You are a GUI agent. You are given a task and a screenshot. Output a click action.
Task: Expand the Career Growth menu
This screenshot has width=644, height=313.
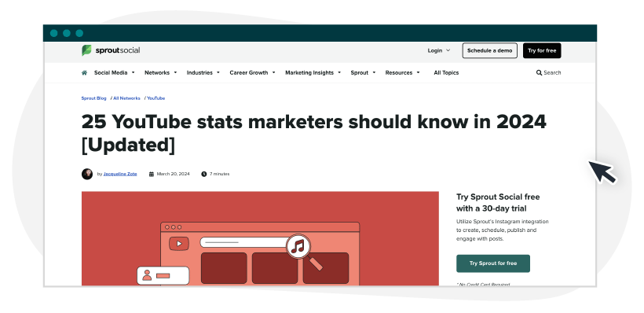click(x=252, y=73)
